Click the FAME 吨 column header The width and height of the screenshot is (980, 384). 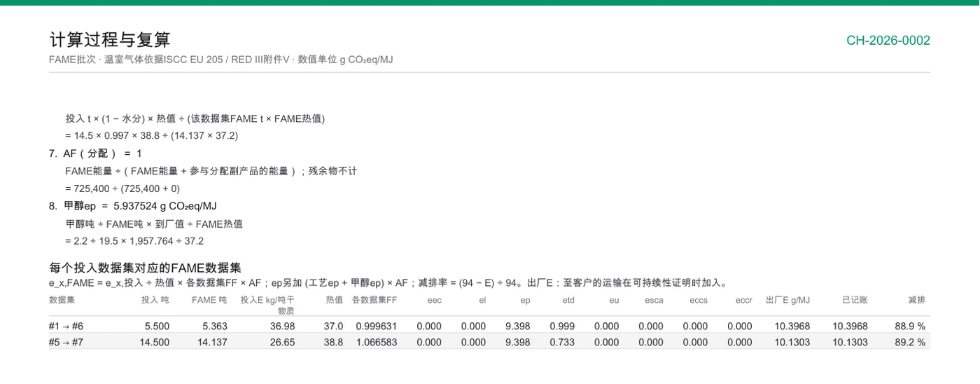pyautogui.click(x=209, y=300)
